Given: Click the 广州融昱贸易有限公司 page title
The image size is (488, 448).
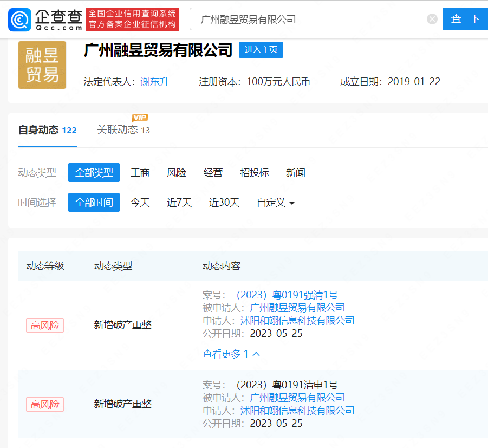Looking at the screenshot, I should pos(158,50).
